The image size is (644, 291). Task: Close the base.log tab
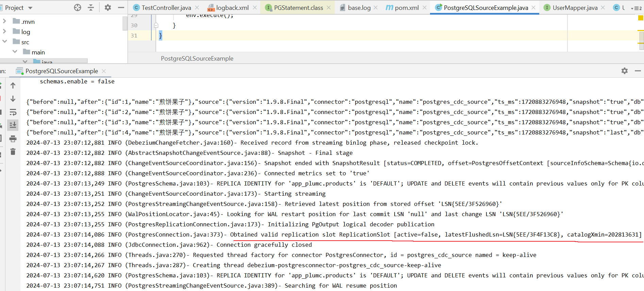(x=376, y=7)
